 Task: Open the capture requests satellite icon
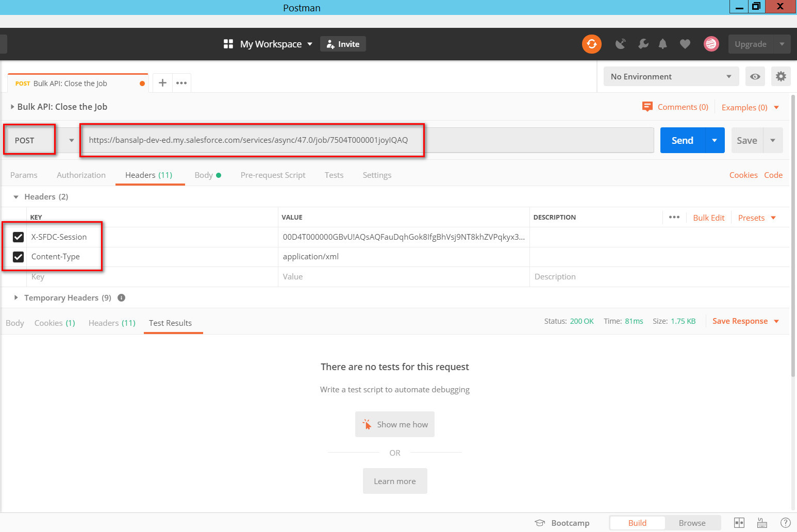click(x=621, y=44)
